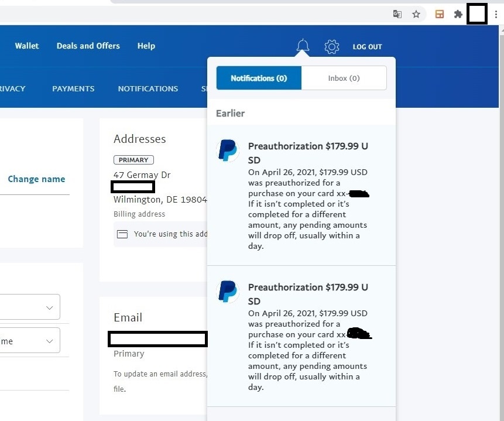Click the PayPal logo on first preauthorization

(228, 150)
